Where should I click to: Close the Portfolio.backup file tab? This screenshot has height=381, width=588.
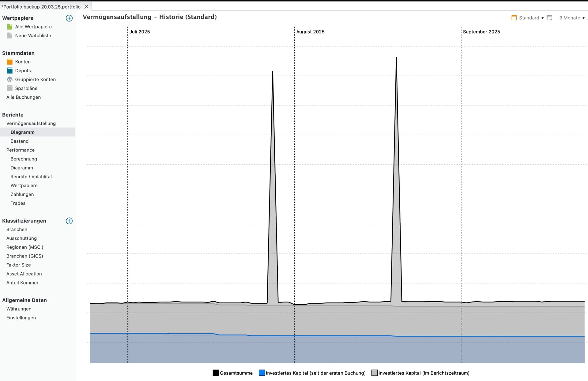point(86,6)
